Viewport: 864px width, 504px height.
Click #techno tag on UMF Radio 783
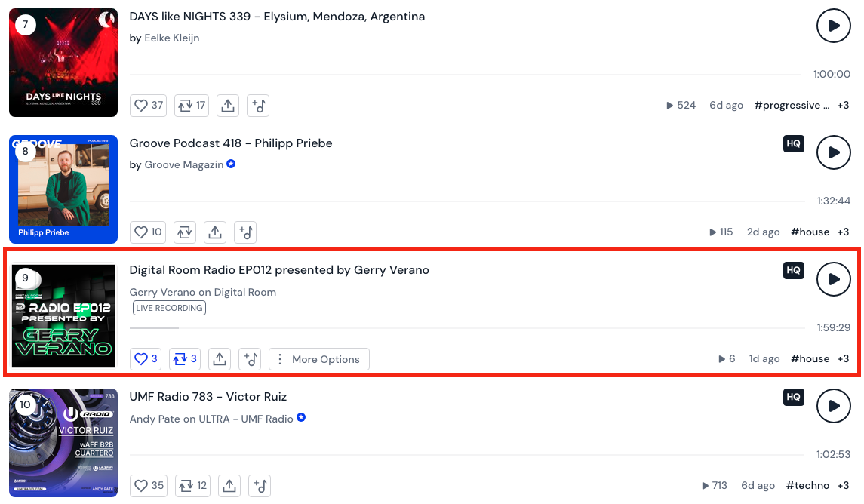point(808,485)
